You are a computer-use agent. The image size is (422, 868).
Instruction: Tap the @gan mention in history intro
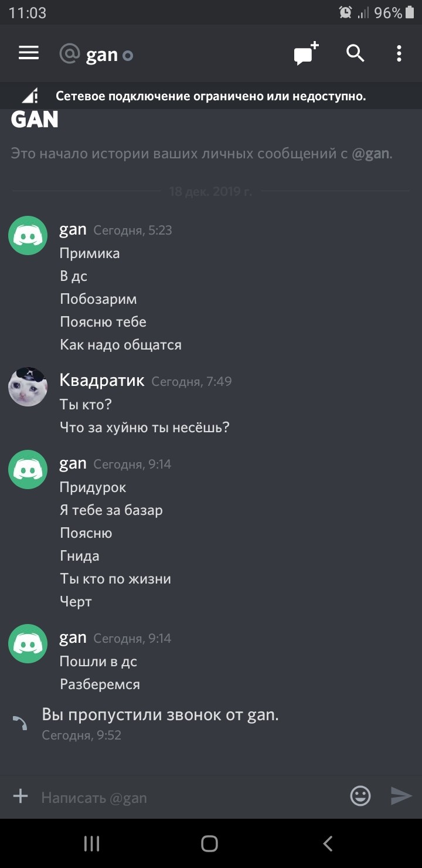(370, 154)
